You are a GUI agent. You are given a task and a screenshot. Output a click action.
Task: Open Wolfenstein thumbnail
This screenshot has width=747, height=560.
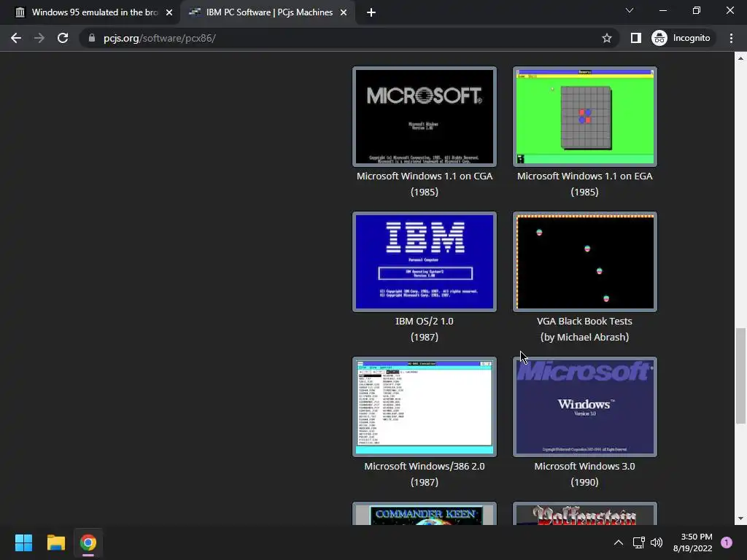[584, 514]
